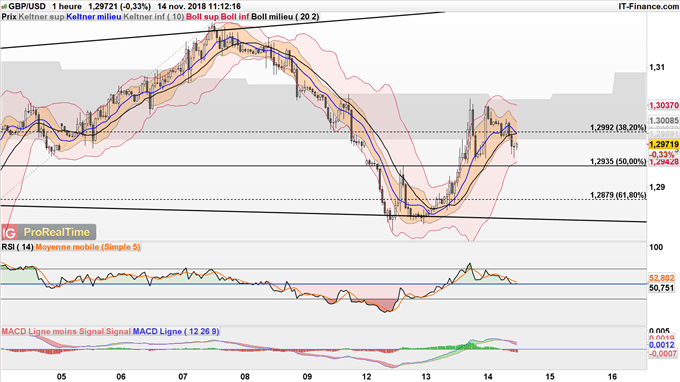Toggle the Moyenne mobile (Simple 5) legend
680x382 pixels.
(x=88, y=247)
